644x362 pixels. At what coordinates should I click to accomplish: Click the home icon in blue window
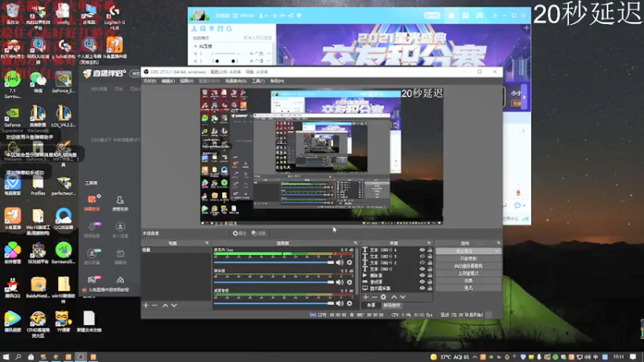click(x=452, y=15)
